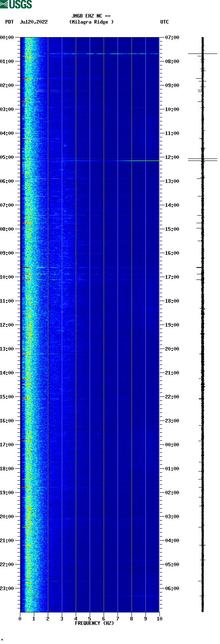Image resolution: width=220 pixels, height=644 pixels.
Task: Click the 19:00 PDT time label
Action: (x=7, y=493)
